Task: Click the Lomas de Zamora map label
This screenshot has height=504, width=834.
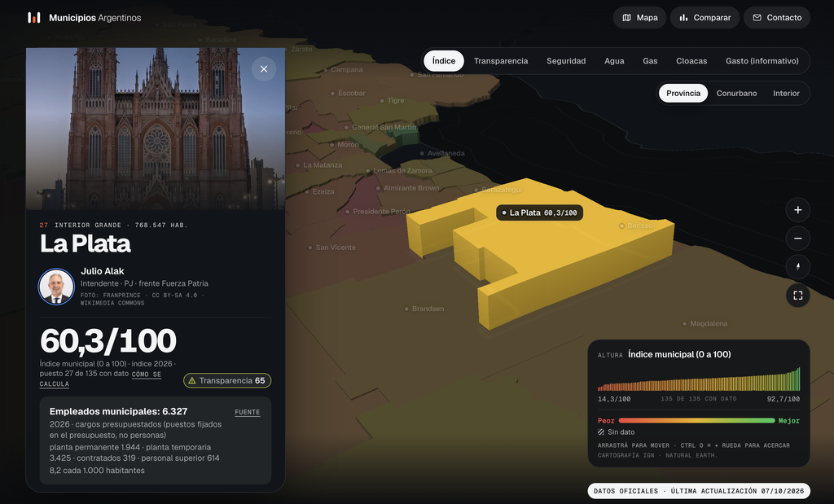Action: click(x=398, y=171)
